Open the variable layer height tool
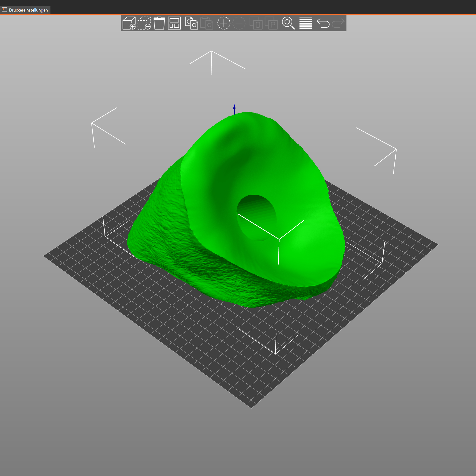The height and width of the screenshot is (476, 476). click(x=305, y=23)
